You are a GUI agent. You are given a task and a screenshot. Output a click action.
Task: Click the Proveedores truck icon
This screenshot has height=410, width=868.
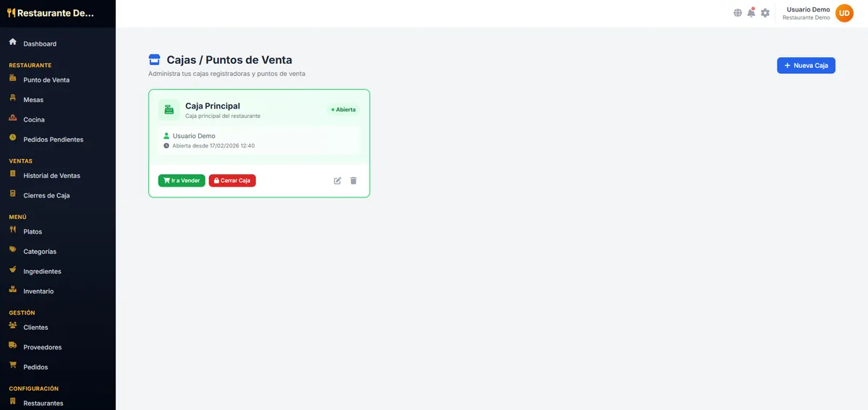pos(13,346)
